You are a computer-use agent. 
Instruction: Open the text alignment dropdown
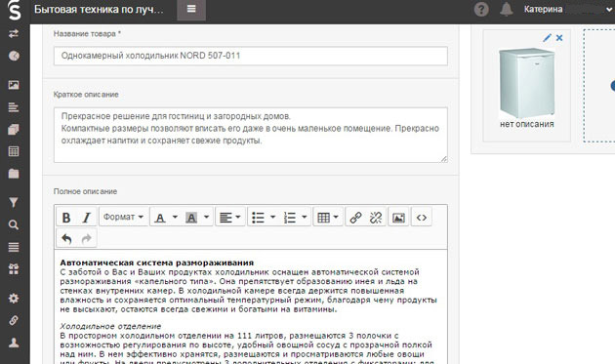[230, 218]
